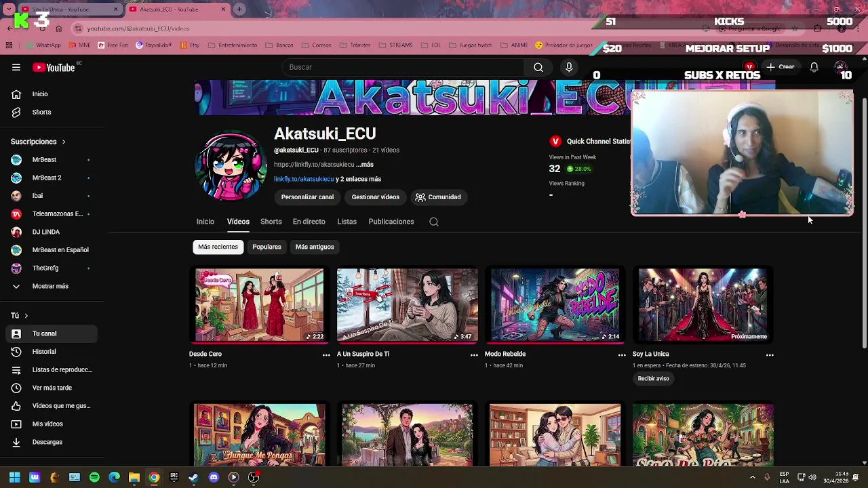The height and width of the screenshot is (488, 868).
Task: Select the Populares filter chip
Action: (267, 247)
